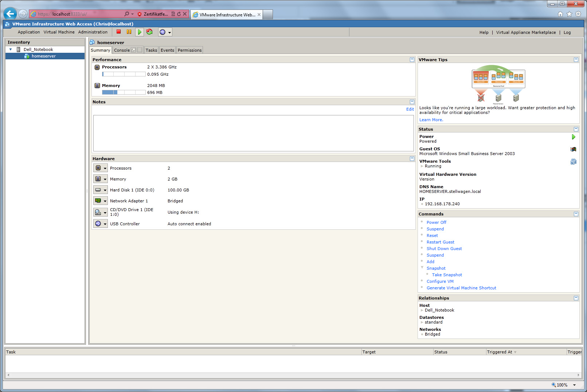The width and height of the screenshot is (587, 392).
Task: Click the Take Snapshot link
Action: coord(447,275)
